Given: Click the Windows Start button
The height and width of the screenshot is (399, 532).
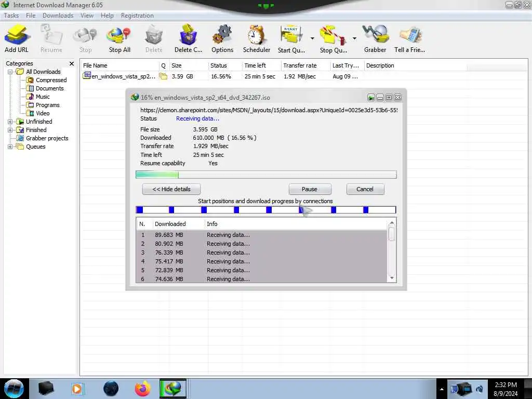Looking at the screenshot, I should pos(14,389).
